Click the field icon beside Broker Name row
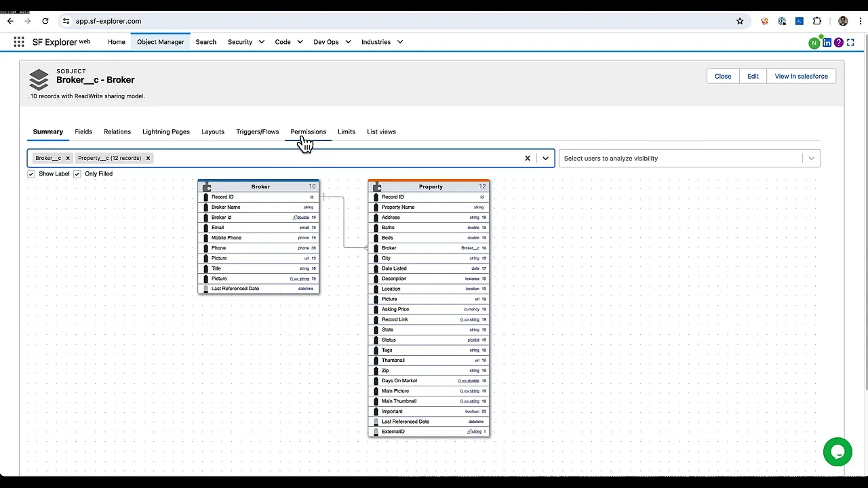The width and height of the screenshot is (868, 488). tap(206, 207)
